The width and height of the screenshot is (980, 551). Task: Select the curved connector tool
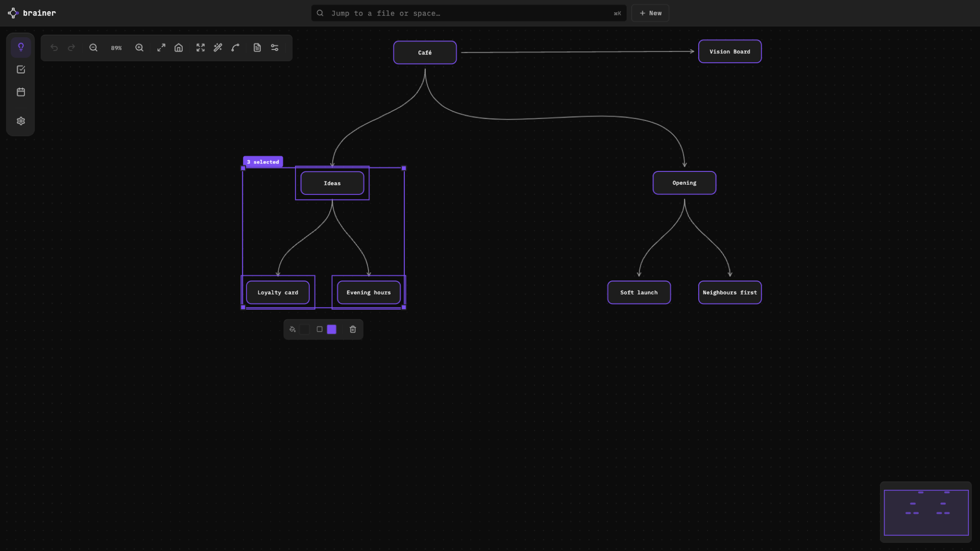click(x=236, y=48)
